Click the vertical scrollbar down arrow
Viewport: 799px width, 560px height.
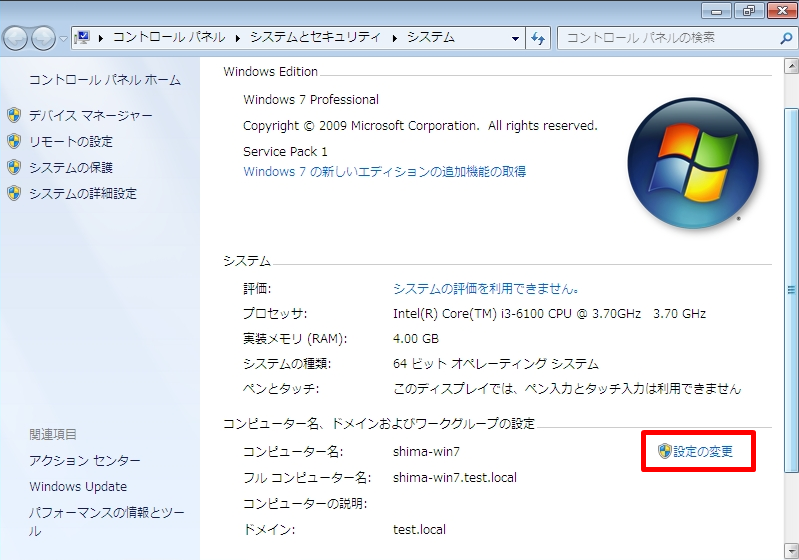pyautogui.click(x=791, y=551)
